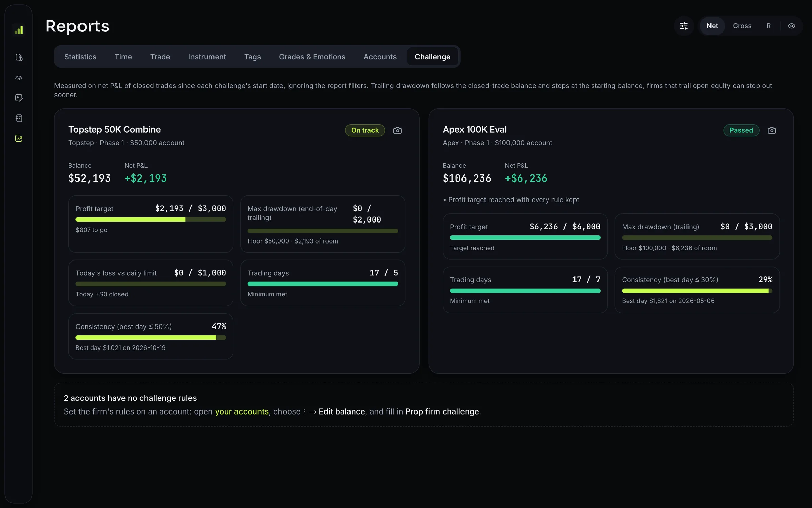Viewport: 812px width, 508px height.
Task: Open the Grades & Emotions tab
Action: [312, 57]
